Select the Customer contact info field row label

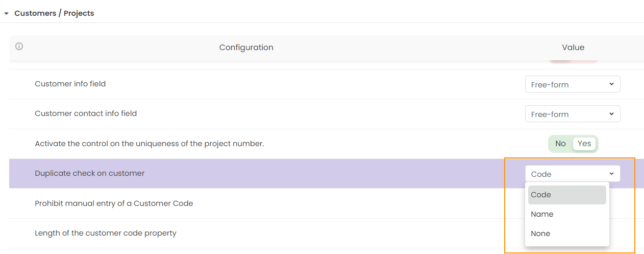pos(86,113)
